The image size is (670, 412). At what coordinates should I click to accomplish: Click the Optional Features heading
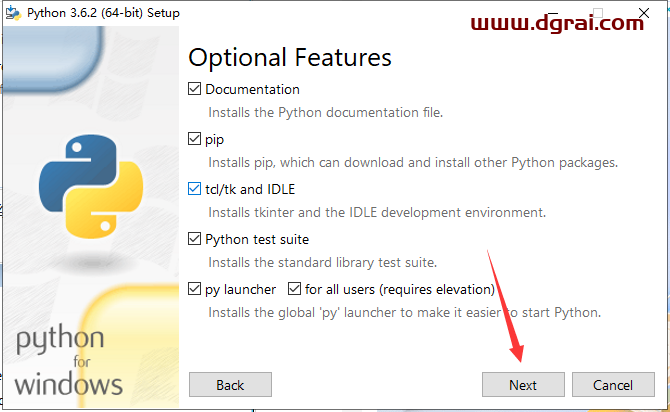coord(290,58)
